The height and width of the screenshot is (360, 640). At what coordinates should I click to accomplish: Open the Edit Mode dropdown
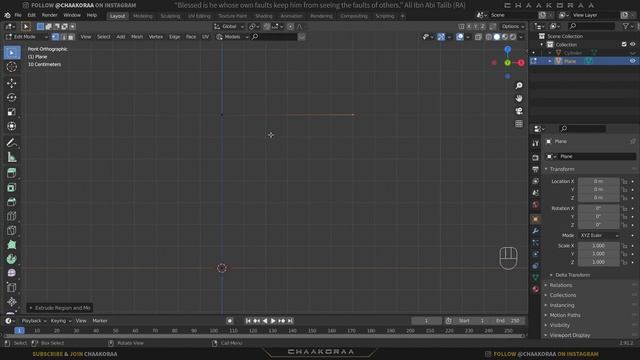[27, 37]
